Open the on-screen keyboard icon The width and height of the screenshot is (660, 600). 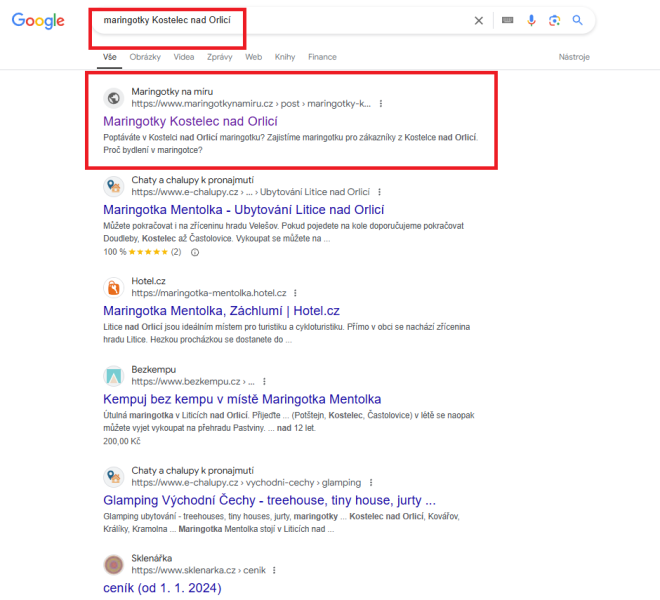coord(508,20)
